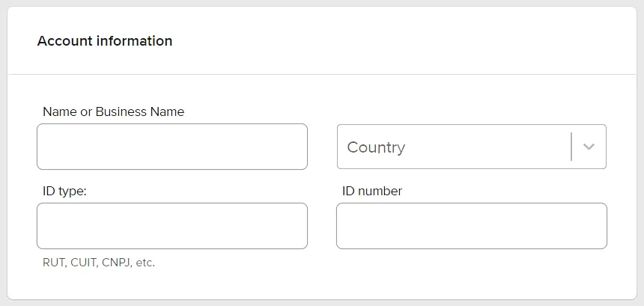Image resolution: width=644 pixels, height=306 pixels.
Task: Open the Country selection dropdown
Action: click(472, 147)
